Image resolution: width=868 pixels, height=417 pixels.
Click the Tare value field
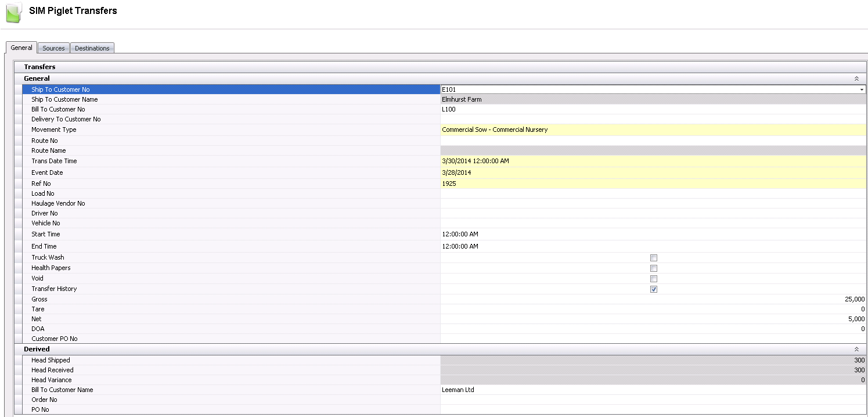653,309
